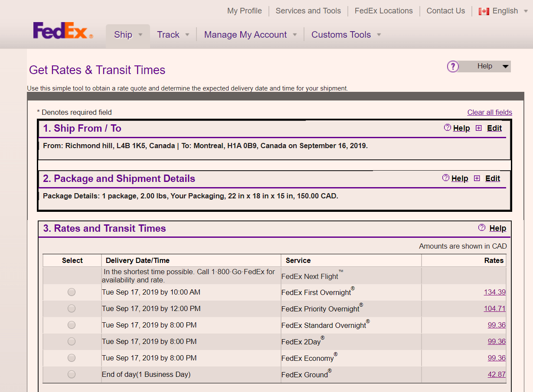533x392 pixels.
Task: Click Clear all fields link
Action: click(490, 112)
